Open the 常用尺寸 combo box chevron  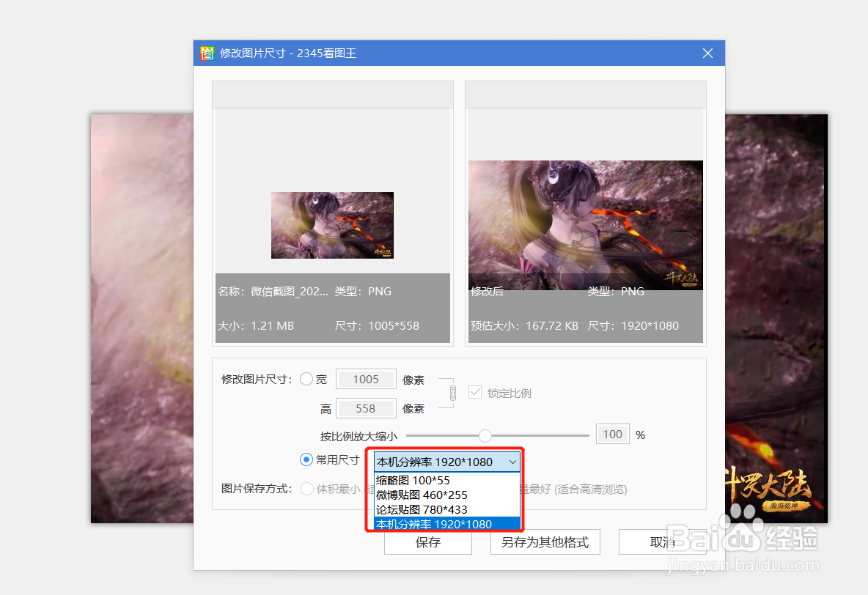coord(512,462)
